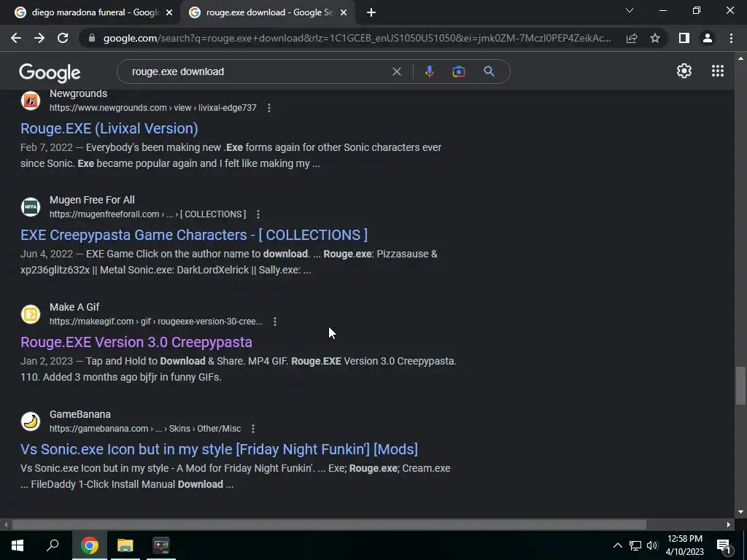This screenshot has width=747, height=560.
Task: Click Chrome icon in taskbar
Action: click(89, 545)
